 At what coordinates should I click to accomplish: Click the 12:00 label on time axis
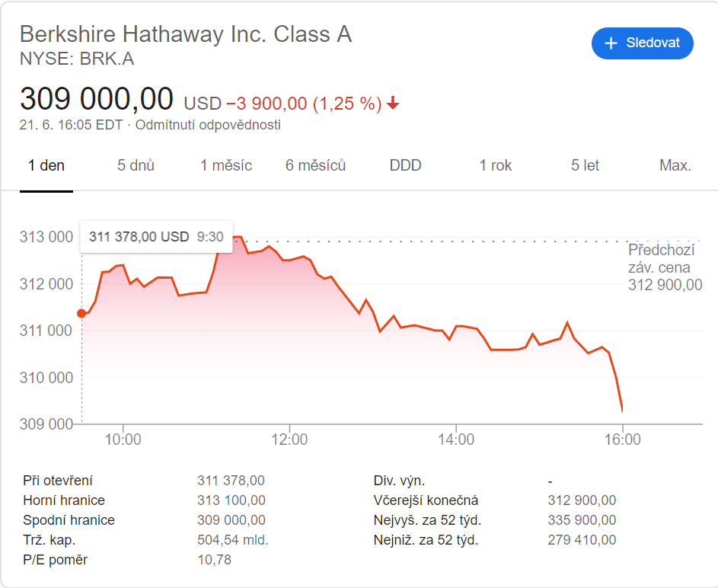289,439
